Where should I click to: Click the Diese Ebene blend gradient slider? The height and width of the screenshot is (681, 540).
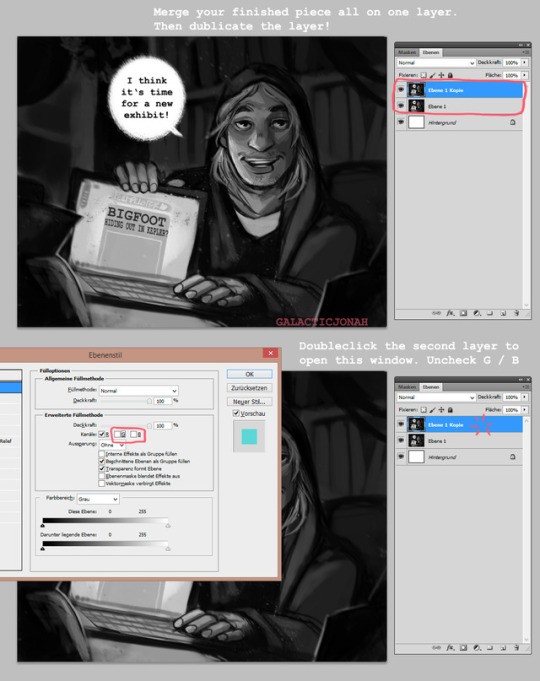[105, 521]
